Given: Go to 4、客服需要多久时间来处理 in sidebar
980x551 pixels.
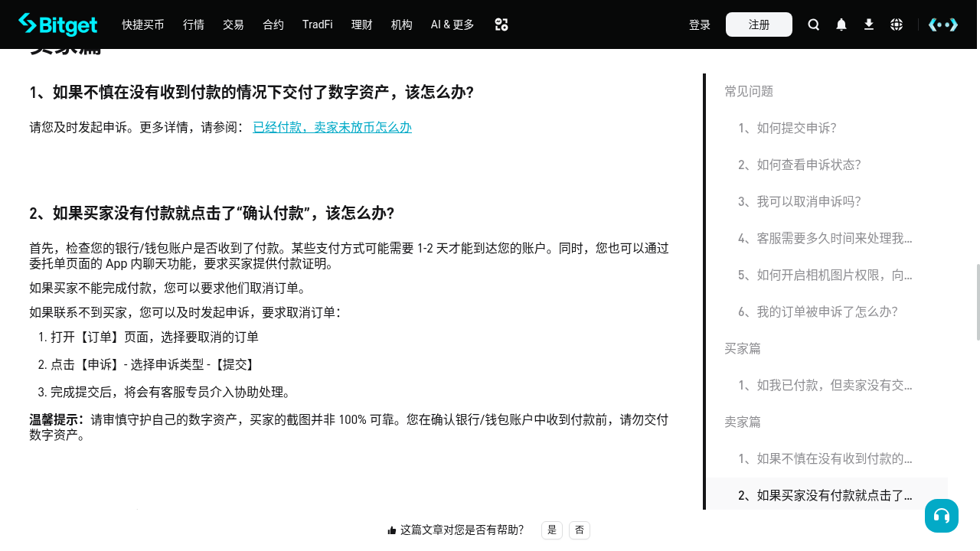Looking at the screenshot, I should [x=825, y=238].
